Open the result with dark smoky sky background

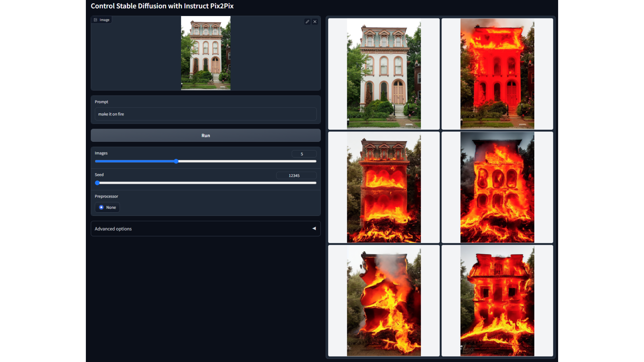pos(497,187)
